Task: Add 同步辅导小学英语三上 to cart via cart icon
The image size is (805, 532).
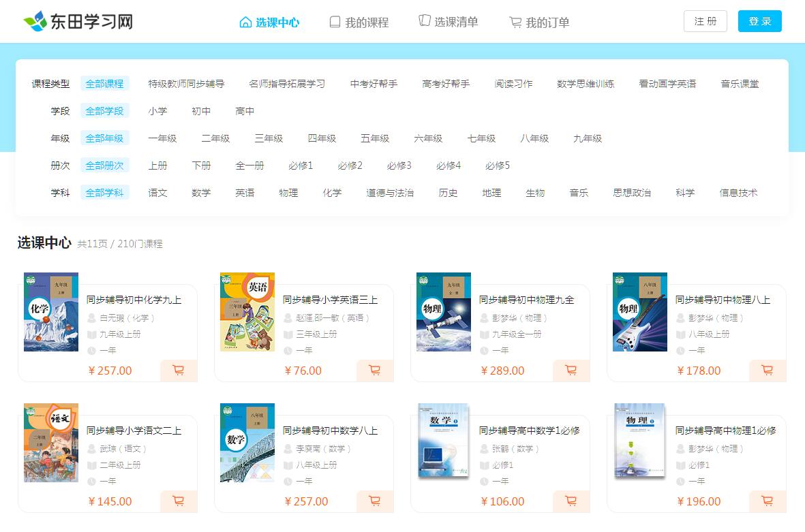Action: tap(375, 371)
